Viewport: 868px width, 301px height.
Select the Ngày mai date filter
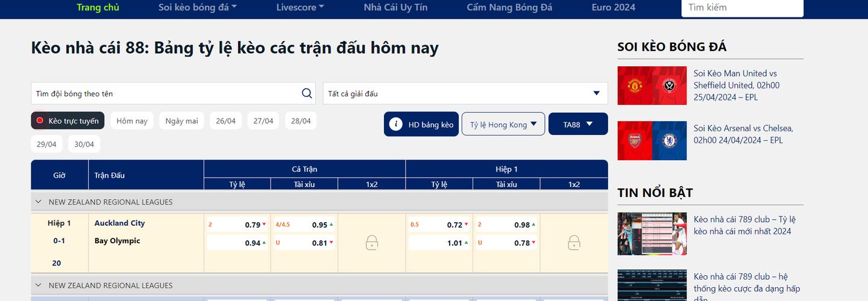[181, 121]
